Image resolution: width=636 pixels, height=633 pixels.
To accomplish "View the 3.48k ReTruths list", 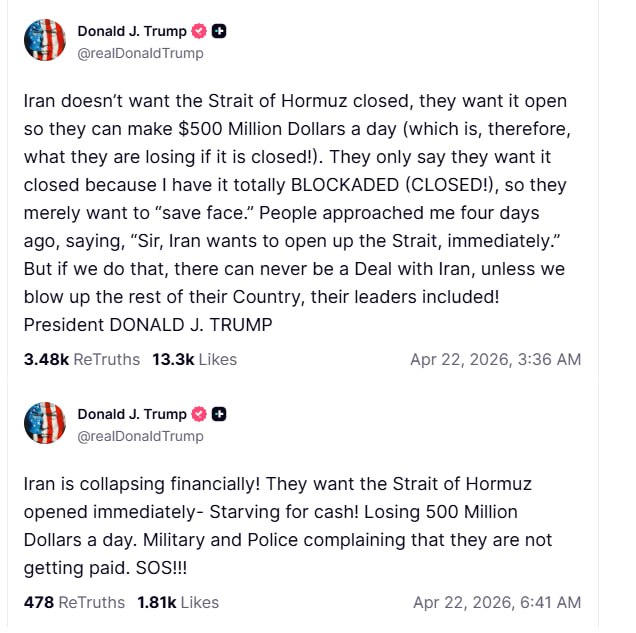I will (x=82, y=359).
